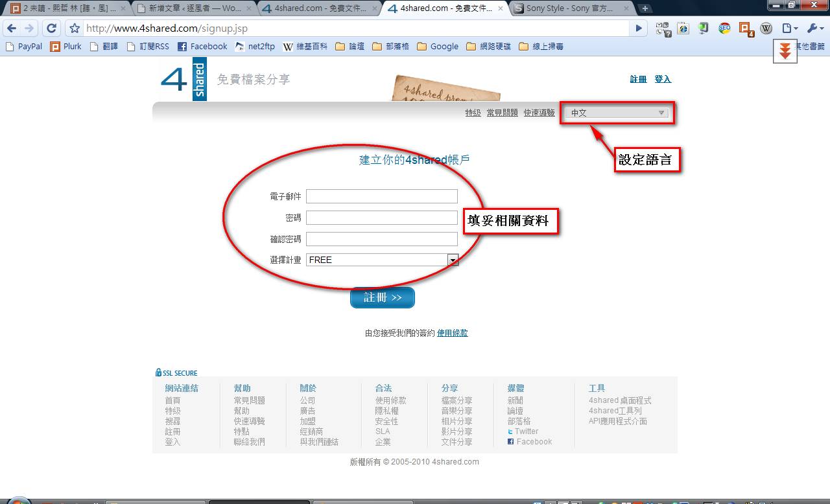Switch to the Plurk tab 2 未讀

[x=67, y=8]
